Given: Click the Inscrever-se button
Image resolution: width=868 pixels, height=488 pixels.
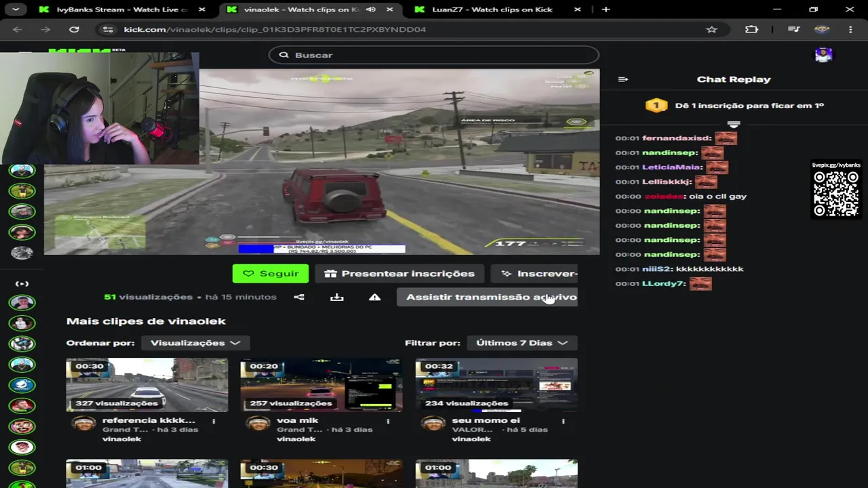Looking at the screenshot, I should [534, 274].
